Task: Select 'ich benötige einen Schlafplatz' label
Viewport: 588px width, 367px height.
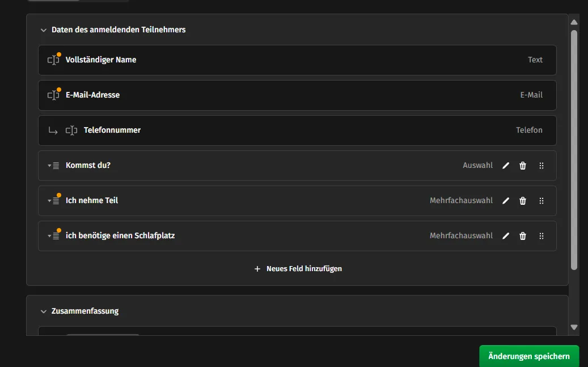Action: [120, 235]
